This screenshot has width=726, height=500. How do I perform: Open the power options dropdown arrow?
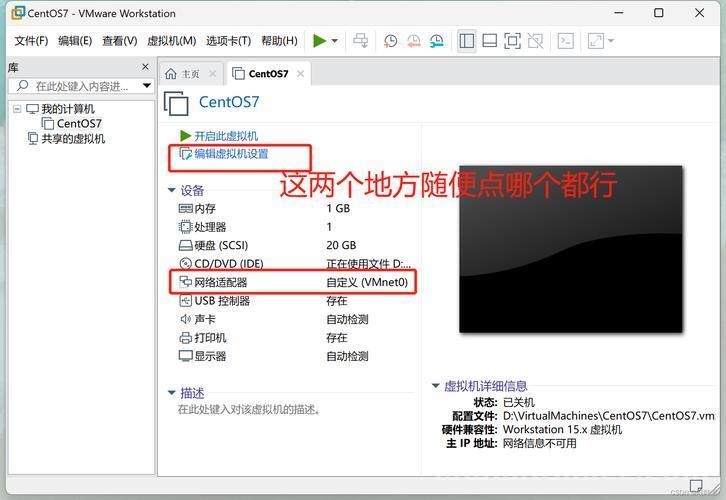(x=334, y=41)
